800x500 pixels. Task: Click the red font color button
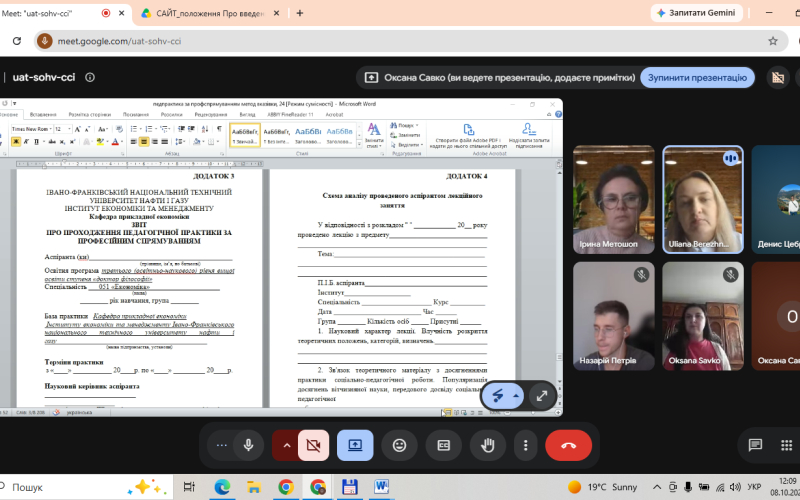point(115,141)
